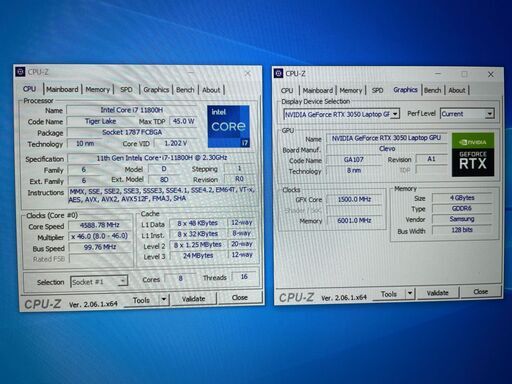512x384 pixels.
Task: Click Level 3 cache value 24 MBytes
Action: (x=197, y=256)
